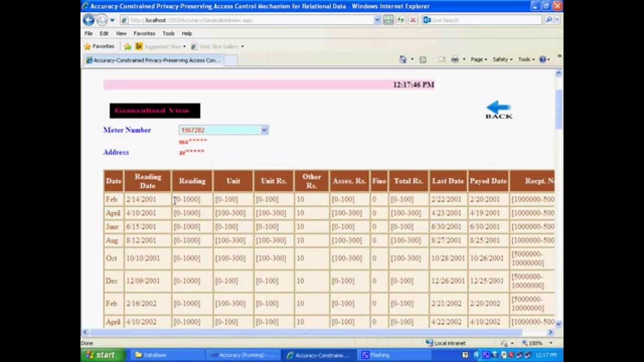Click the Payed Date column header
The image size is (644, 362).
pos(489,181)
